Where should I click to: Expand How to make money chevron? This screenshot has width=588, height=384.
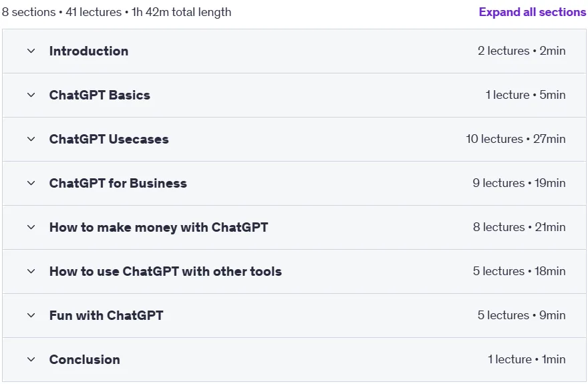point(31,228)
